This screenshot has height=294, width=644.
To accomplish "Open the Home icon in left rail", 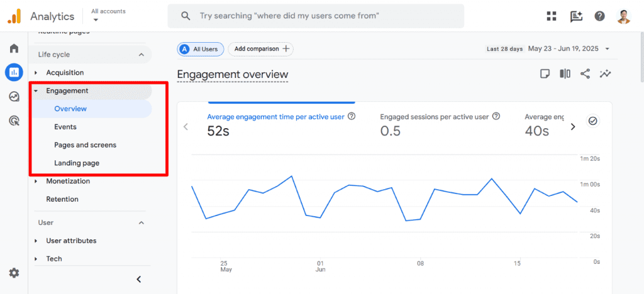I will pyautogui.click(x=14, y=48).
